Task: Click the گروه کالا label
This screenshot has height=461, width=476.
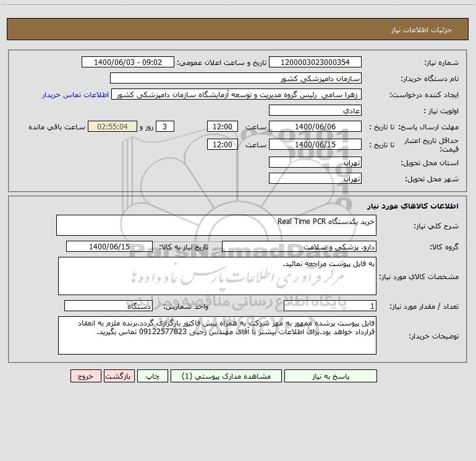Action: click(444, 247)
